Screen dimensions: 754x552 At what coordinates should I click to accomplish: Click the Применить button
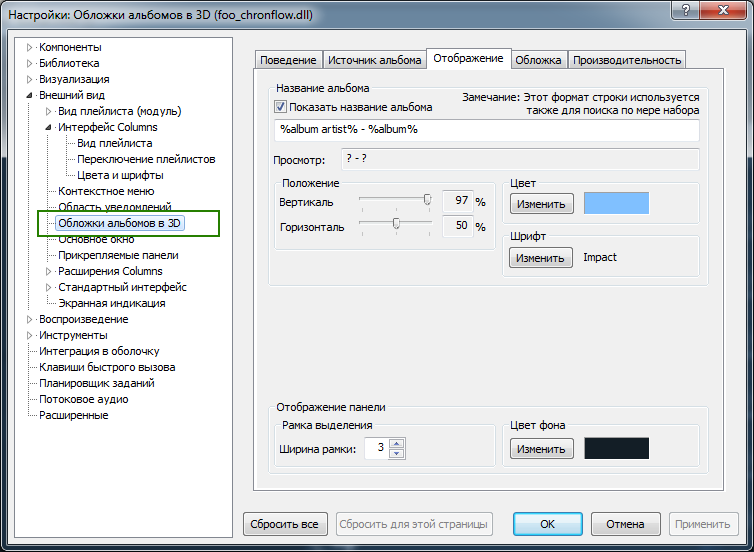(704, 524)
